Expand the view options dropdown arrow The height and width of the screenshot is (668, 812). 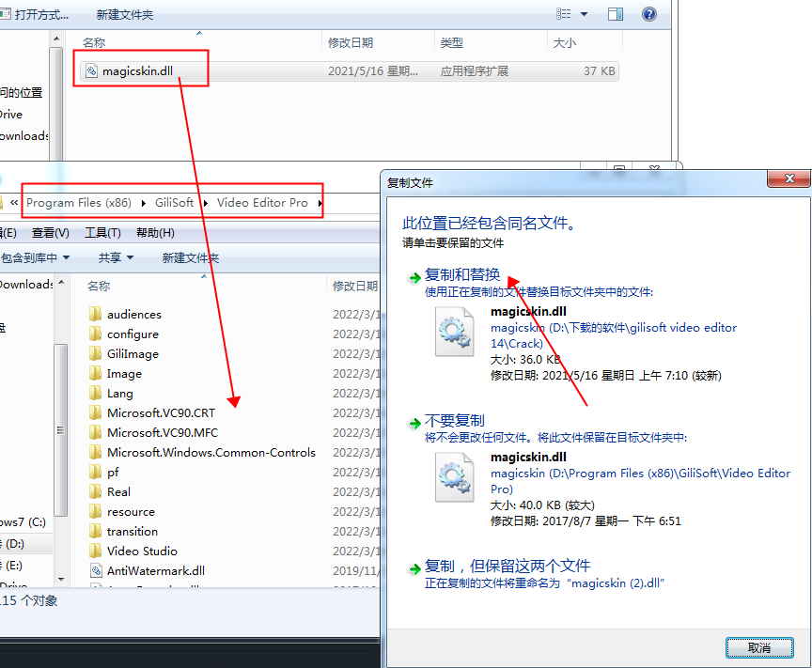[585, 14]
